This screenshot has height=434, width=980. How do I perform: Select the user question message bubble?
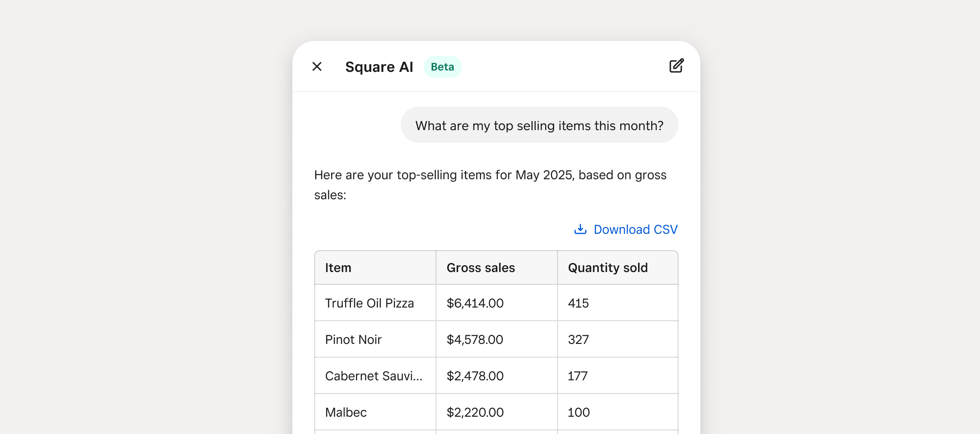click(x=539, y=125)
